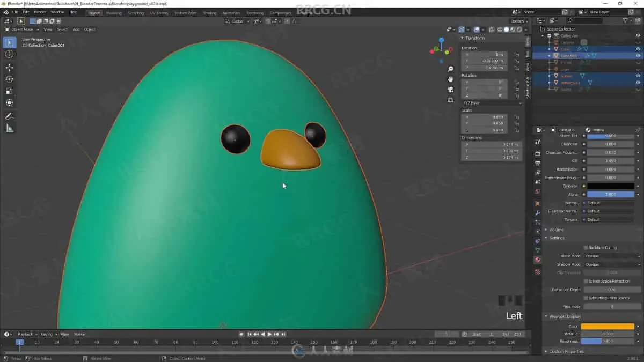Click the Add menu in viewport header
This screenshot has height=362, width=644.
click(76, 29)
